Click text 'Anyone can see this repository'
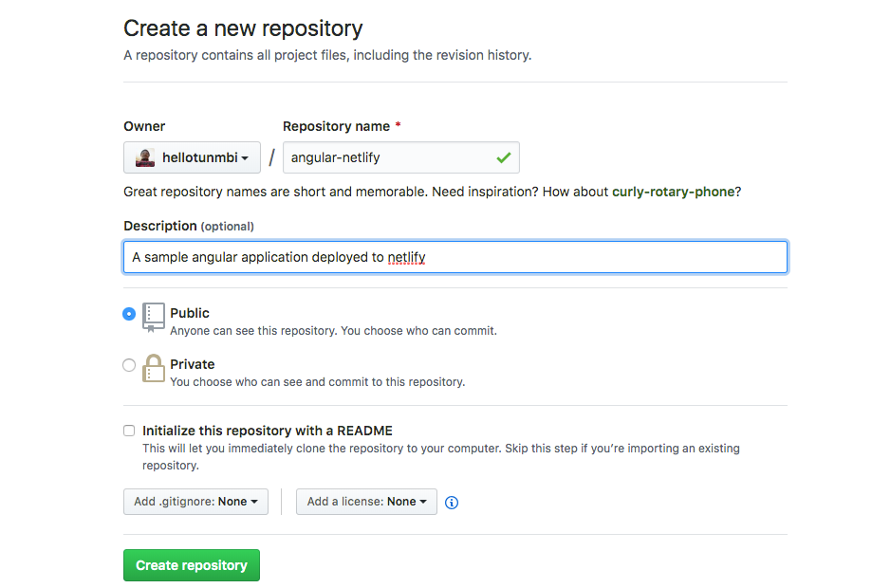Viewport: 872px width, 588px height. coord(253,331)
